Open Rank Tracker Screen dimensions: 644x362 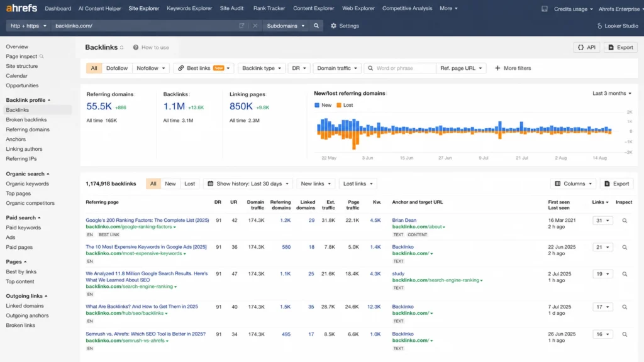point(269,8)
